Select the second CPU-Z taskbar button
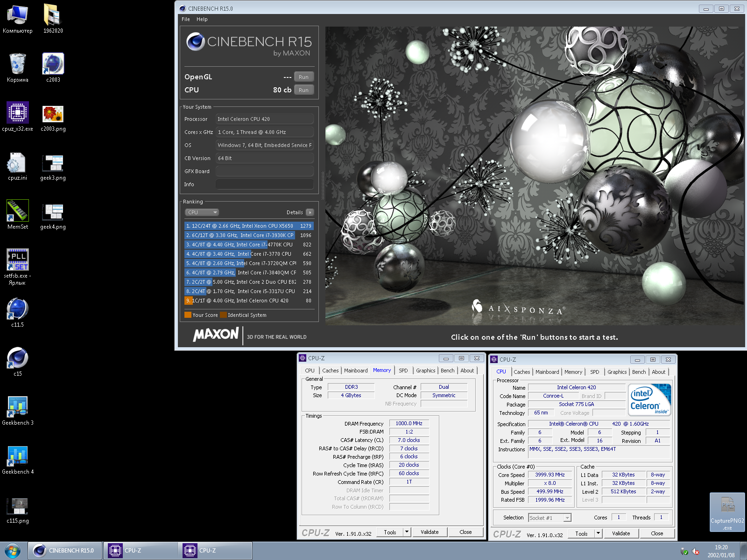 215,551
